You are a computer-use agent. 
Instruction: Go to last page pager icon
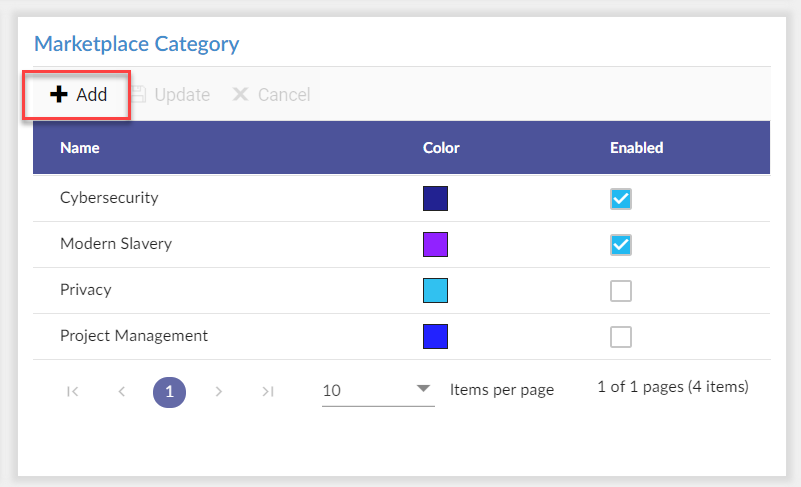(x=268, y=392)
